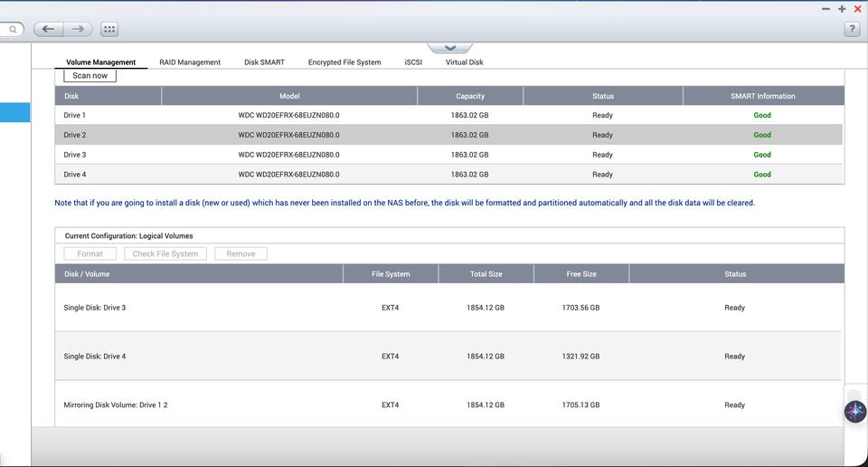Select the iSCSI tab
Image resolution: width=868 pixels, height=467 pixels.
click(413, 62)
